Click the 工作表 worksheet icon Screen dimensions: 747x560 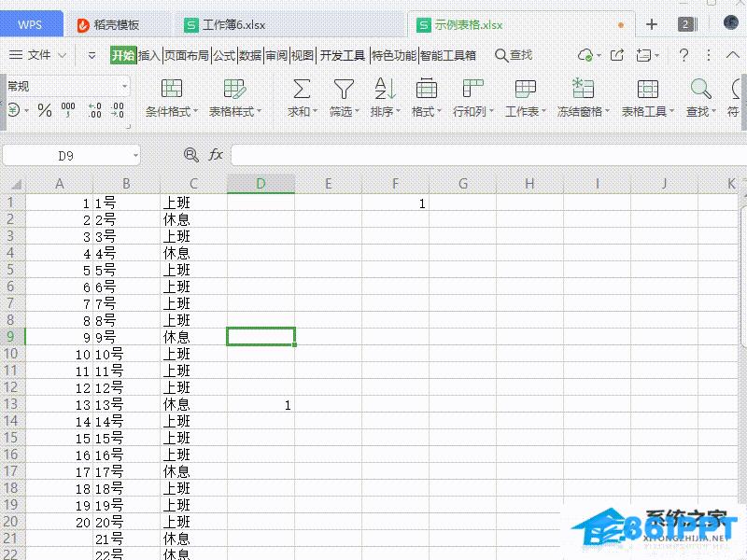[x=526, y=89]
